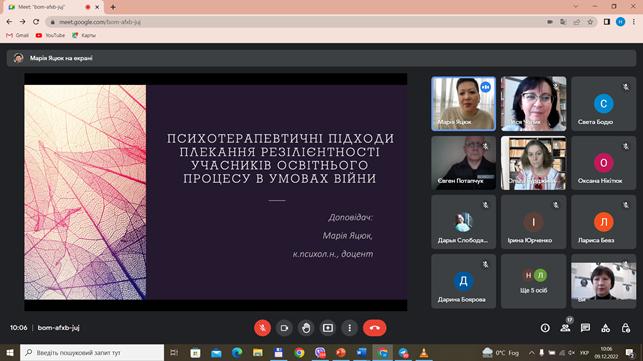Select the Света Бодю participant tile
Screen dimensions: 643x361
(604, 104)
